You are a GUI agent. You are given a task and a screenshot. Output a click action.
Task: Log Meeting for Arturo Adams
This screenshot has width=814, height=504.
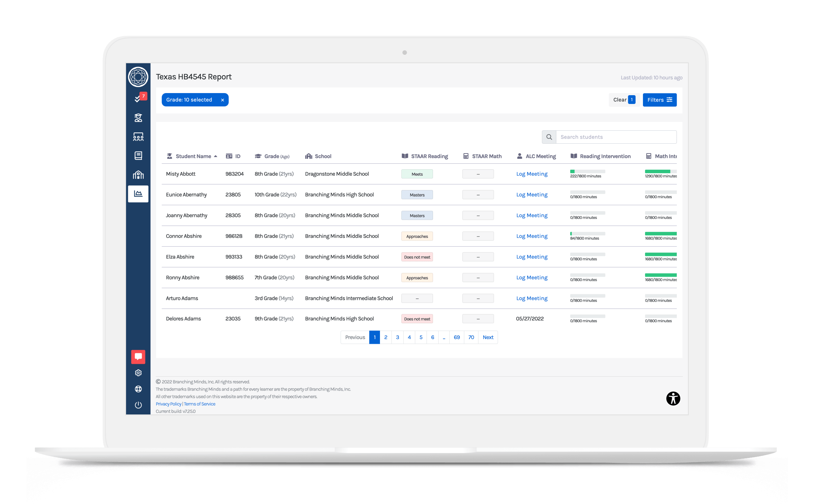point(532,298)
